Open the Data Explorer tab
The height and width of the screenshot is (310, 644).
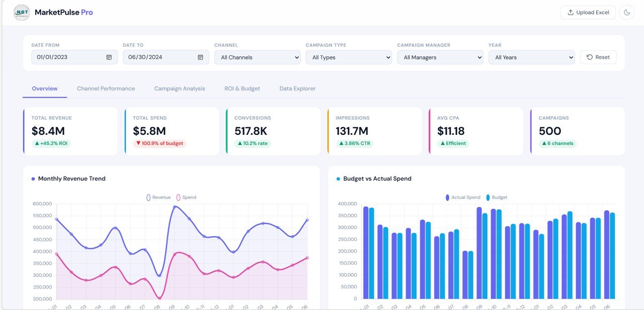click(297, 88)
